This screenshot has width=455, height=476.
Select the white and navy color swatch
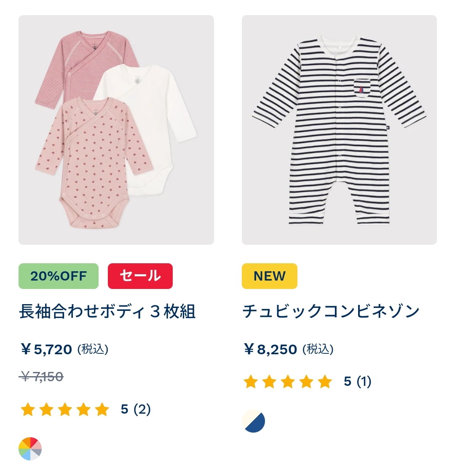(254, 421)
